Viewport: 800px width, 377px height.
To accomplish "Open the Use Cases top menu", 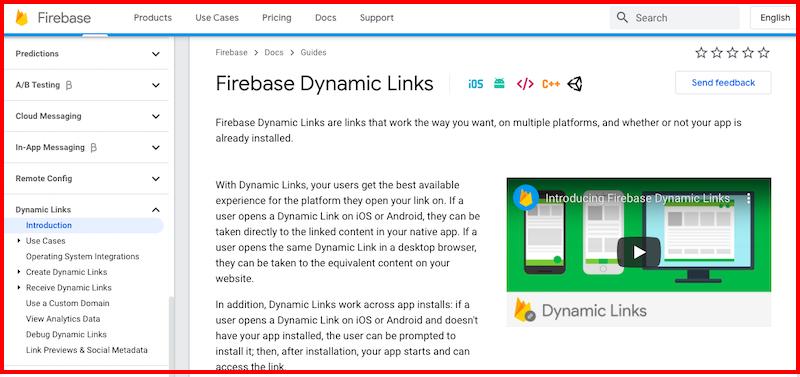I will click(217, 17).
